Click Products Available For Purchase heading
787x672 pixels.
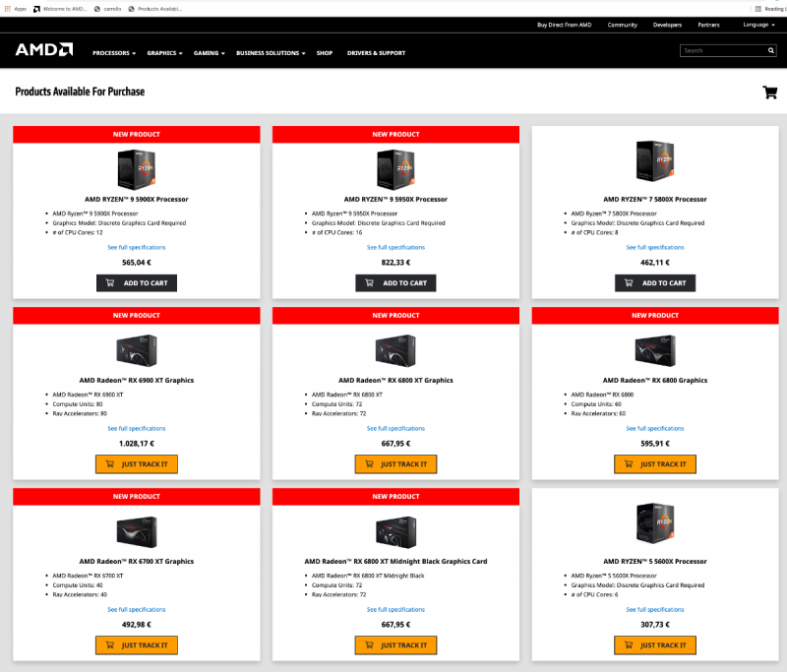click(x=80, y=92)
